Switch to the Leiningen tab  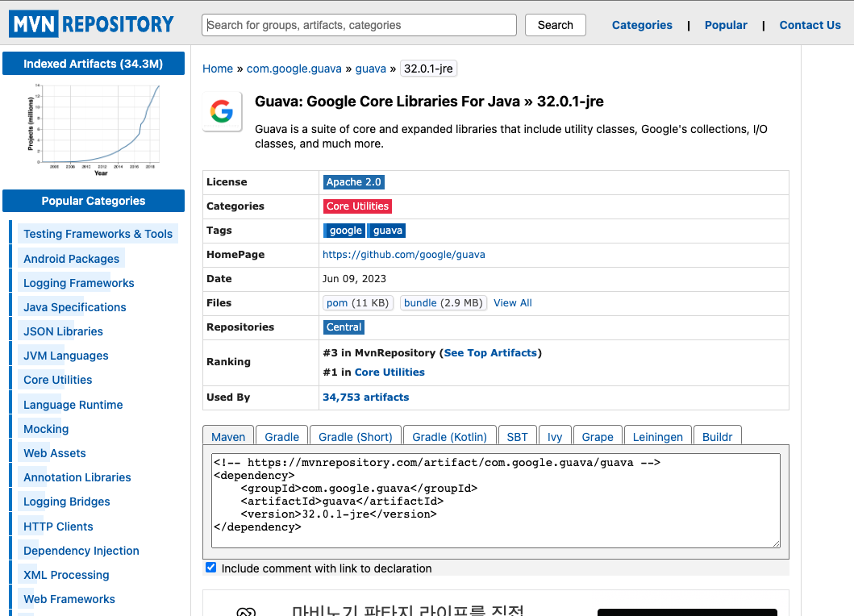coord(657,436)
